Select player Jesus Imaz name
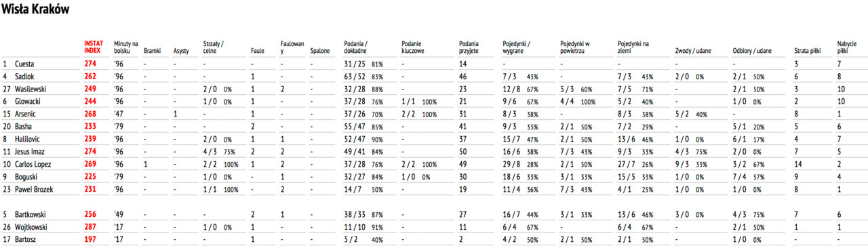This screenshot has width=868, height=248. 31,151
